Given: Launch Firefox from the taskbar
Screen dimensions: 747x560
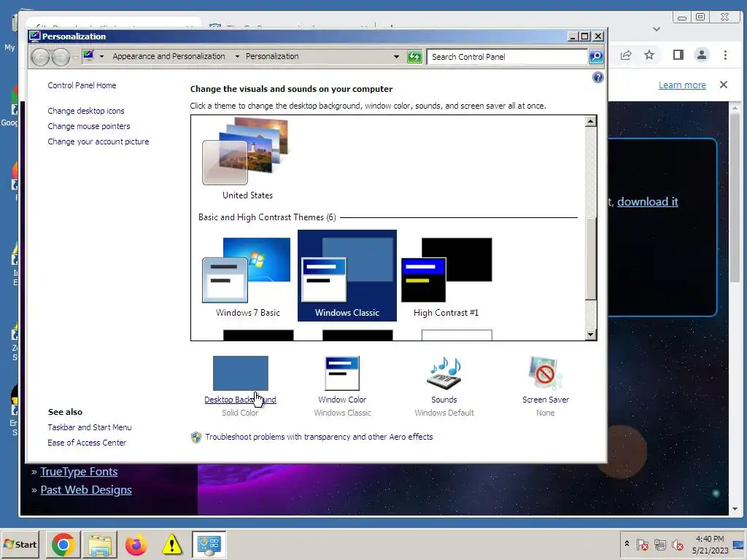Looking at the screenshot, I should pyautogui.click(x=136, y=545).
